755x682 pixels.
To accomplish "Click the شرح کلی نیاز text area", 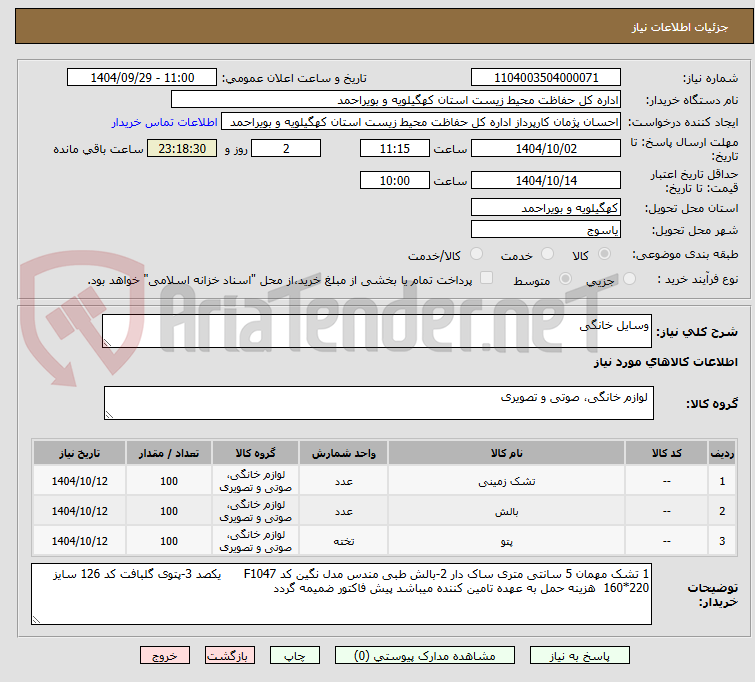I will tap(377, 331).
